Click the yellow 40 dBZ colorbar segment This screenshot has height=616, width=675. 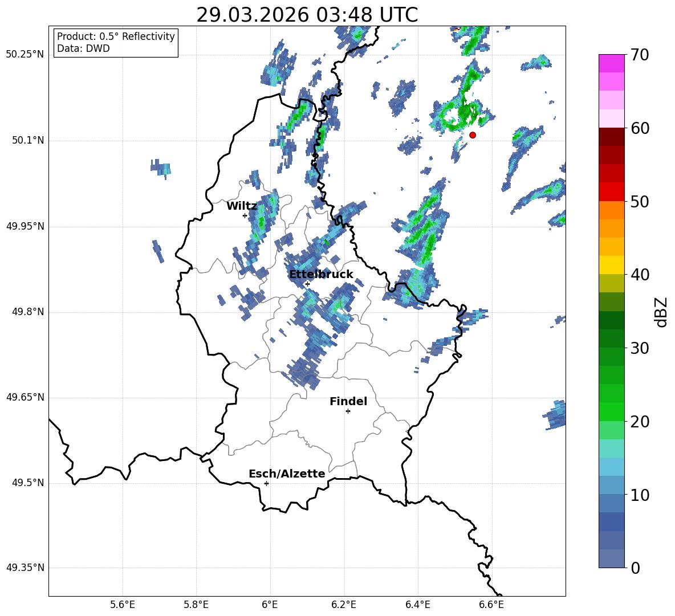point(611,265)
